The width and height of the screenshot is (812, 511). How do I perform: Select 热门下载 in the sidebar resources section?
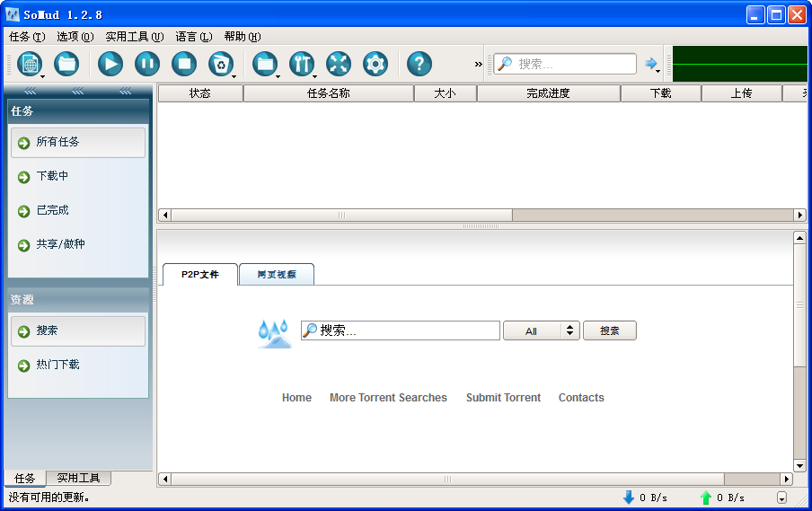click(x=57, y=366)
